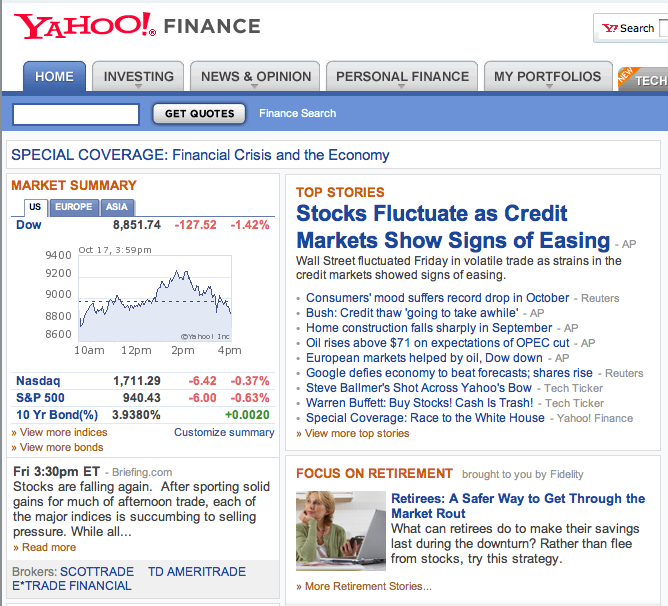The image size is (668, 606).
Task: Expand News & Opinion menu dropdown
Action: 254,88
